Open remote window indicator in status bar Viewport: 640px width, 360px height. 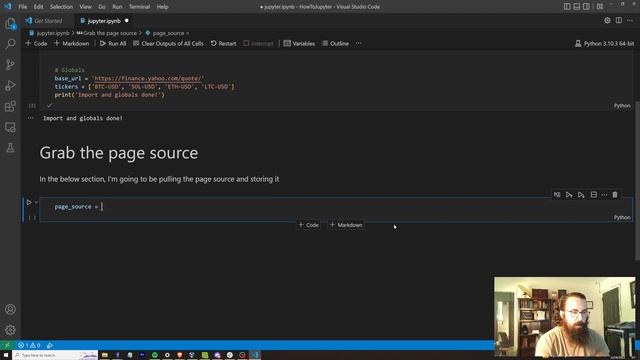(x=7, y=345)
